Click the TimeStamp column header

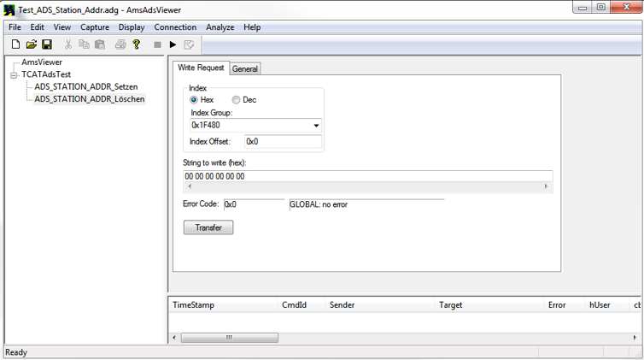point(223,305)
